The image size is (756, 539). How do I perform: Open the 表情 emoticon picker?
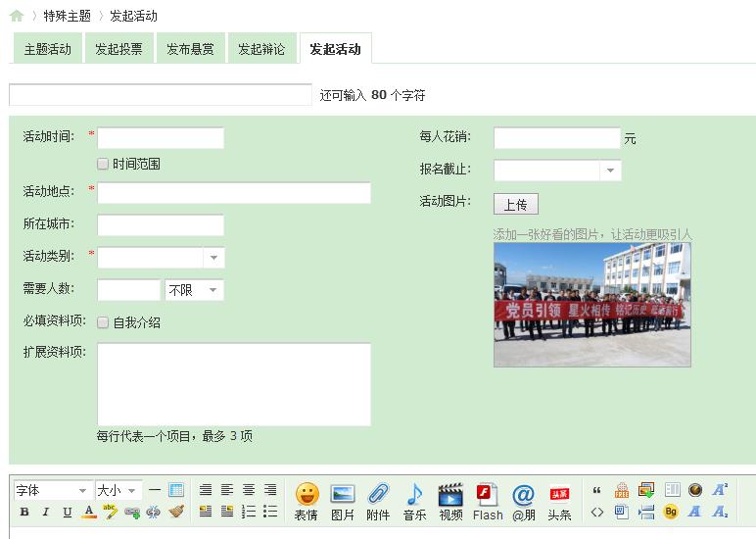point(307,502)
